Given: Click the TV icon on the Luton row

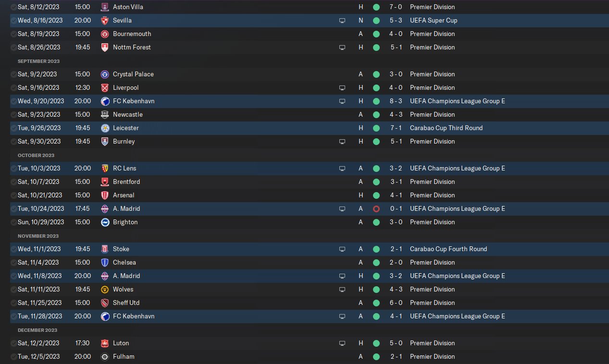Looking at the screenshot, I should point(342,343).
